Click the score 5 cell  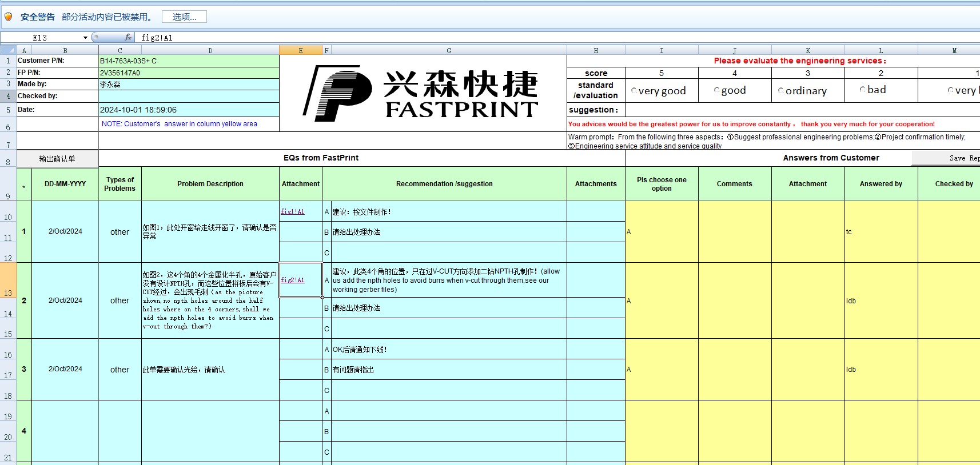tap(662, 73)
